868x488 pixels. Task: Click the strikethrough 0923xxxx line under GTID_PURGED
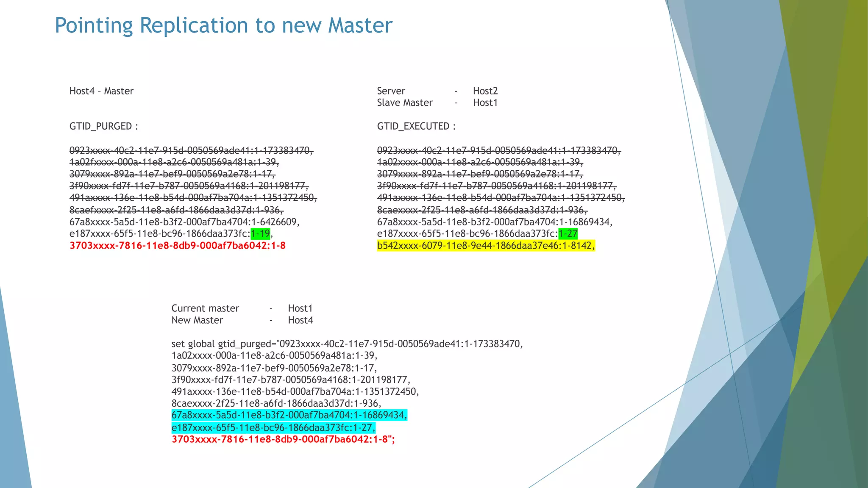pos(191,151)
